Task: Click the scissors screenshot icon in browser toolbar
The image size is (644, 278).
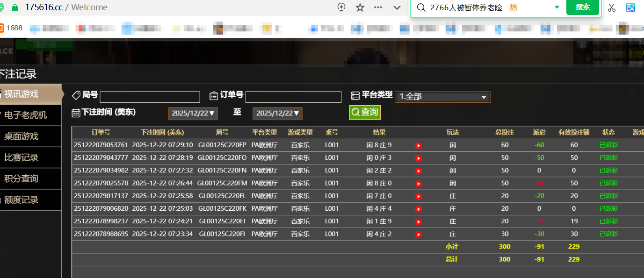Action: (612, 7)
